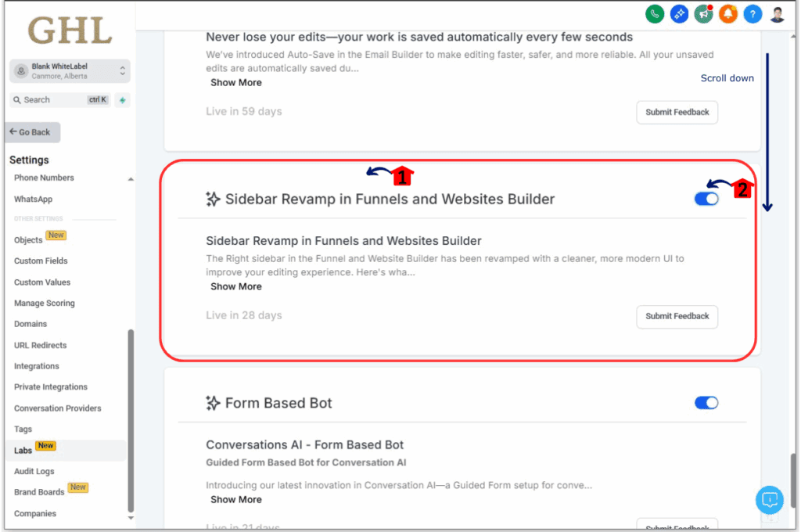Expand Show More under Form Based Bot

(236, 500)
